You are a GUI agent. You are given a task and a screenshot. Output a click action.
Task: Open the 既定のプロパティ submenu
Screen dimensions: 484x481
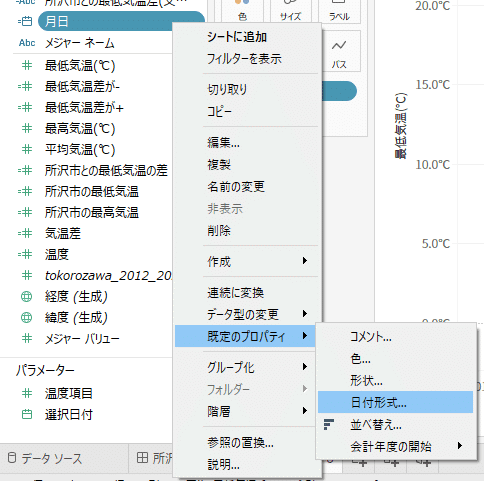pyautogui.click(x=246, y=336)
